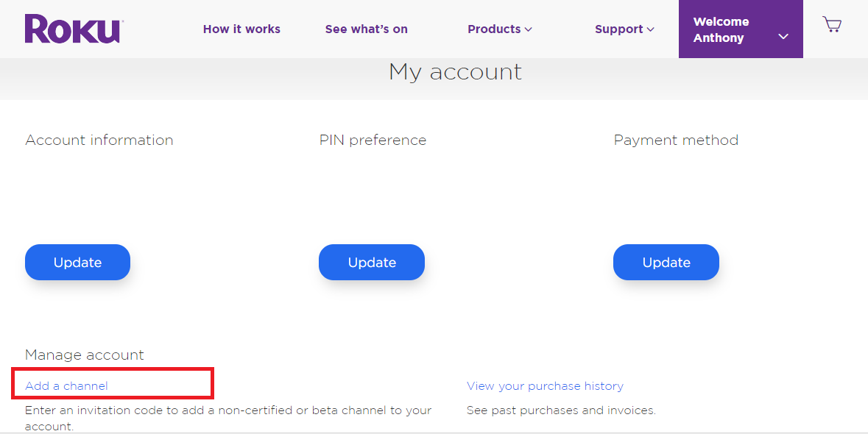Open the Products menu
This screenshot has width=868, height=434.
(x=499, y=29)
